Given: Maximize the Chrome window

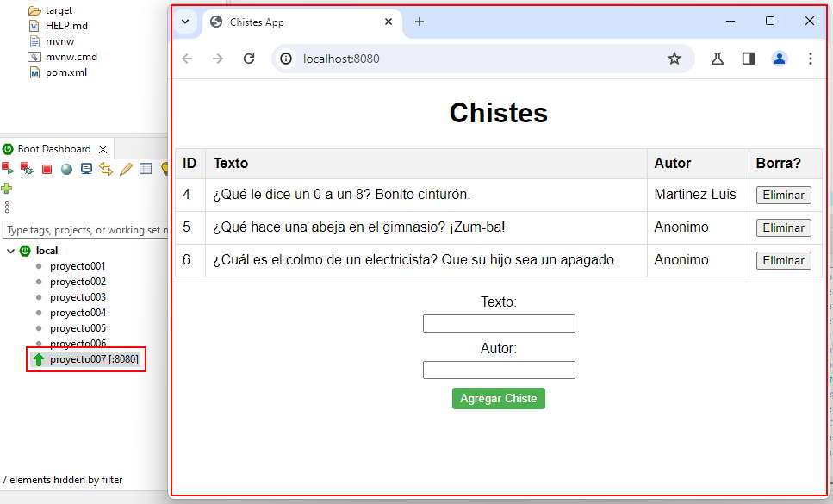Looking at the screenshot, I should [x=770, y=22].
